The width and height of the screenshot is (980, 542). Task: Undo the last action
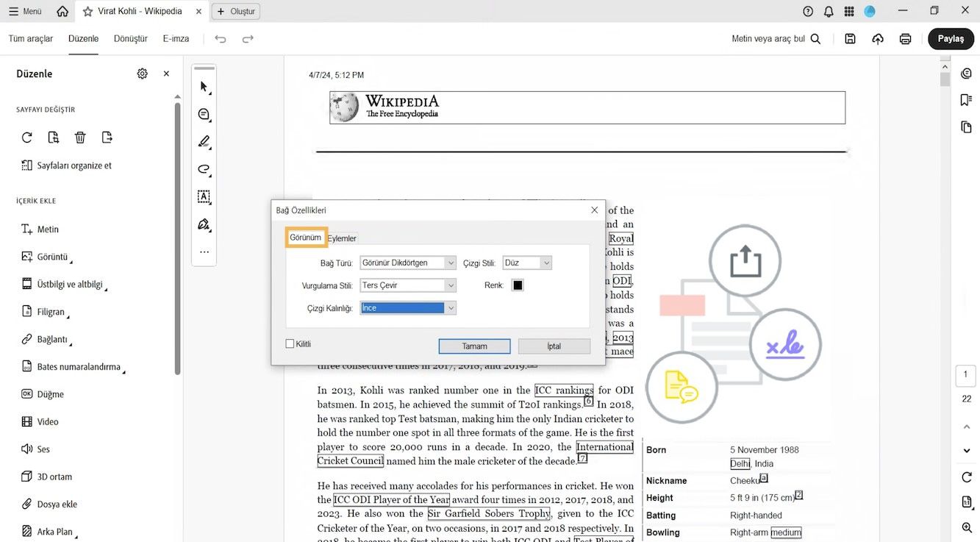click(221, 39)
